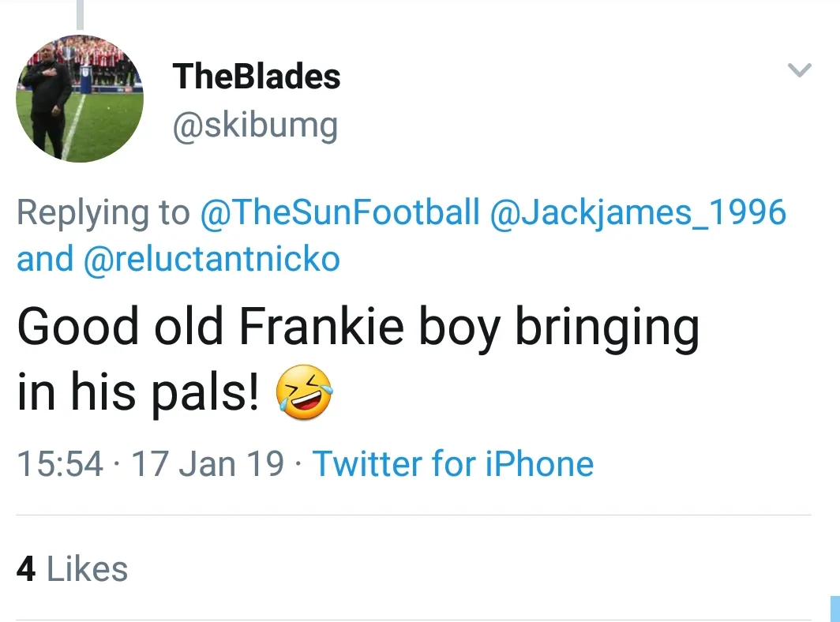
Task: Expand the tweet options chevron
Action: click(x=800, y=71)
